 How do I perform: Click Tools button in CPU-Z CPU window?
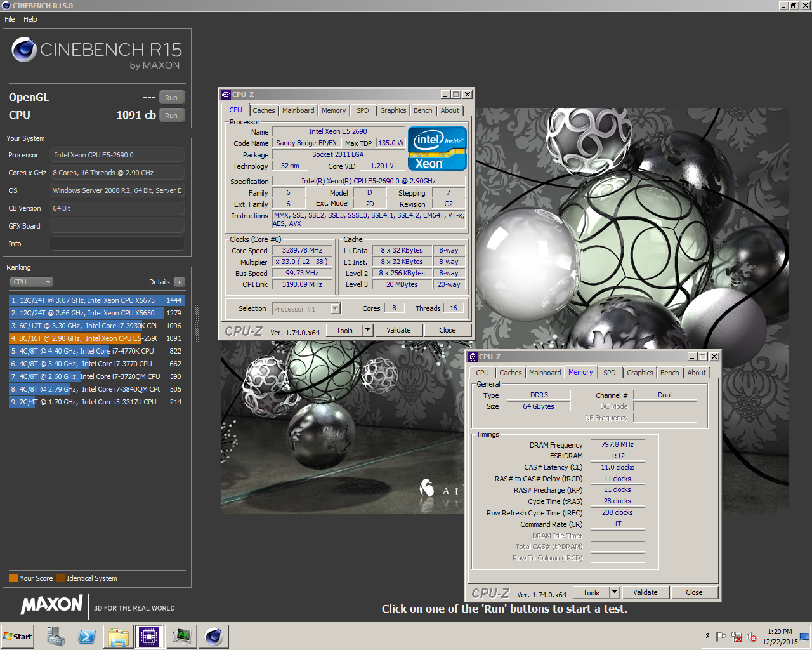344,330
